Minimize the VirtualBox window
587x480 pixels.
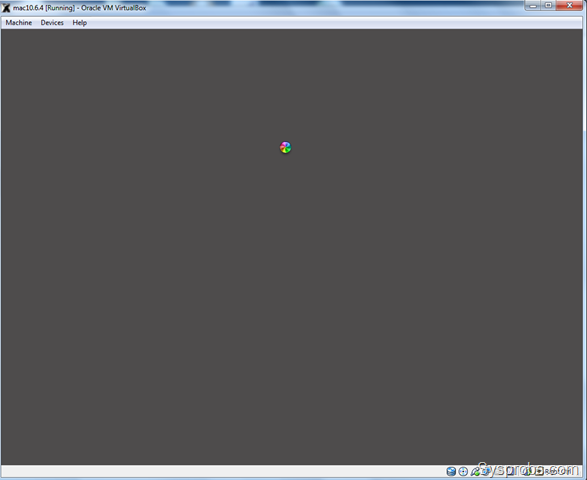(533, 6)
